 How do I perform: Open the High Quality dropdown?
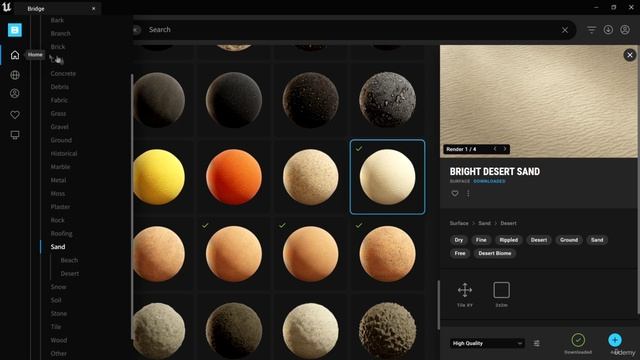pyautogui.click(x=487, y=343)
